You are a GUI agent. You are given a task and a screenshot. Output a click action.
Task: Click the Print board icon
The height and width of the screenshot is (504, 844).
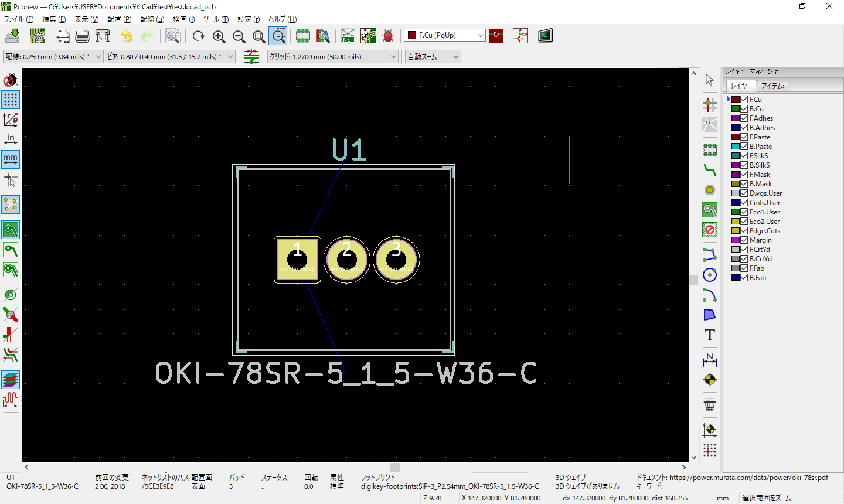coord(83,36)
